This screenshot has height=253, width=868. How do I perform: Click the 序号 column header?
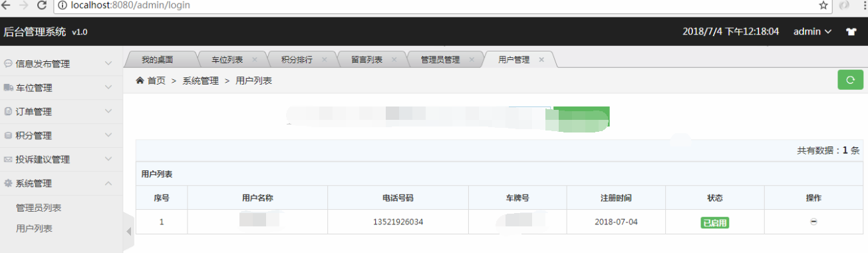(x=162, y=198)
